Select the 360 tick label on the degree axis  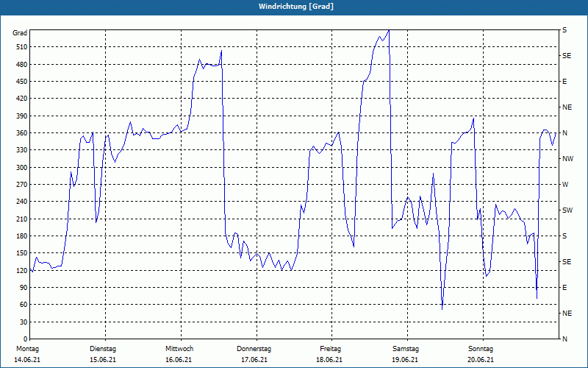[23, 133]
